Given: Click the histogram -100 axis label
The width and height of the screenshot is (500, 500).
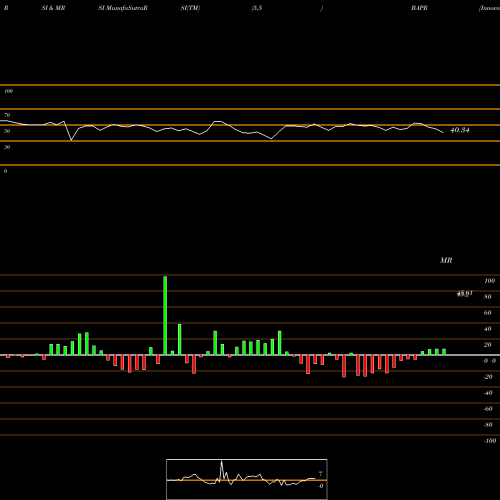Looking at the screenshot, I should tap(490, 441).
